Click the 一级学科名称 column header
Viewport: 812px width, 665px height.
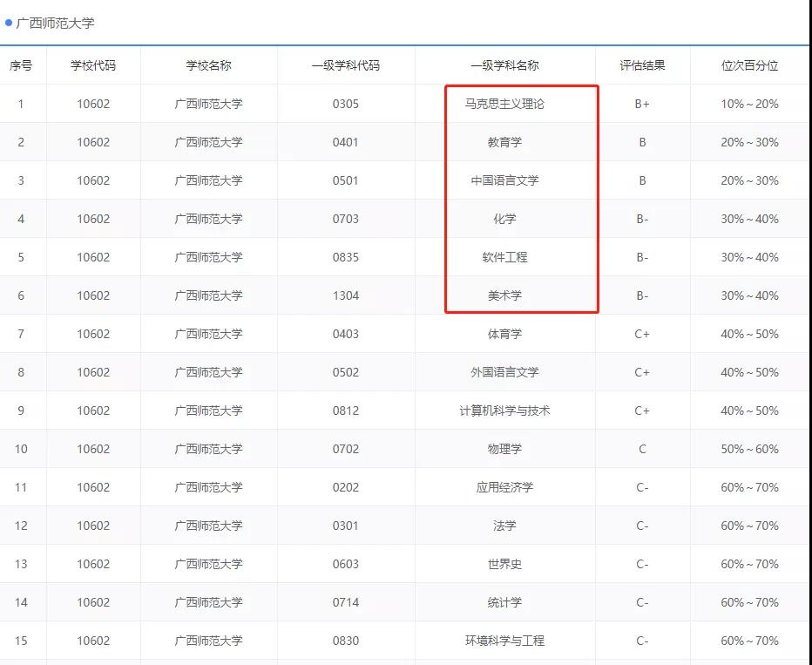504,65
